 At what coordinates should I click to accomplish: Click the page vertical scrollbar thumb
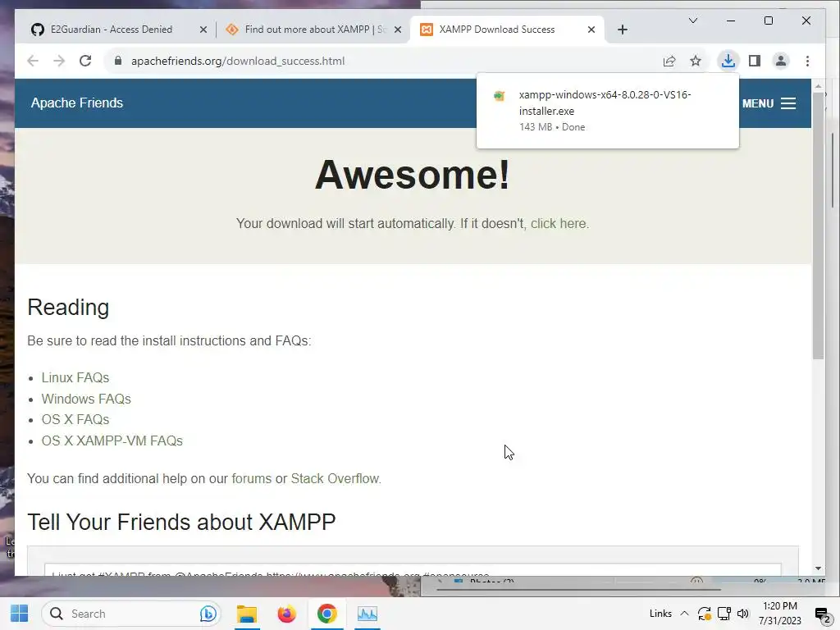(x=818, y=225)
